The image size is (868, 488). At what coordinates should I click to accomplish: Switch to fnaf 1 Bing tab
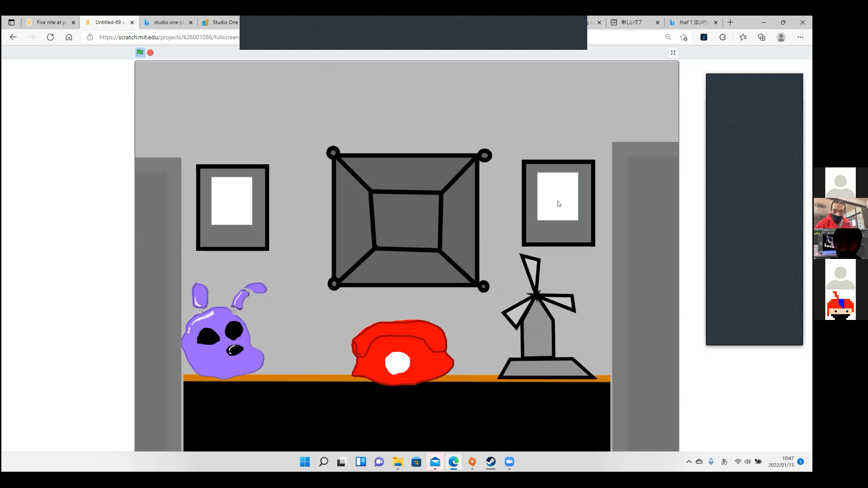click(x=693, y=22)
